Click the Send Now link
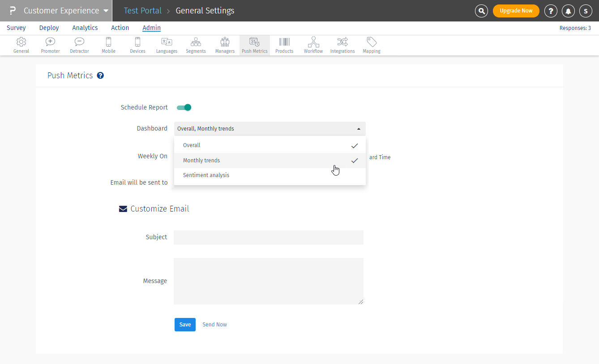The height and width of the screenshot is (364, 599). (214, 325)
